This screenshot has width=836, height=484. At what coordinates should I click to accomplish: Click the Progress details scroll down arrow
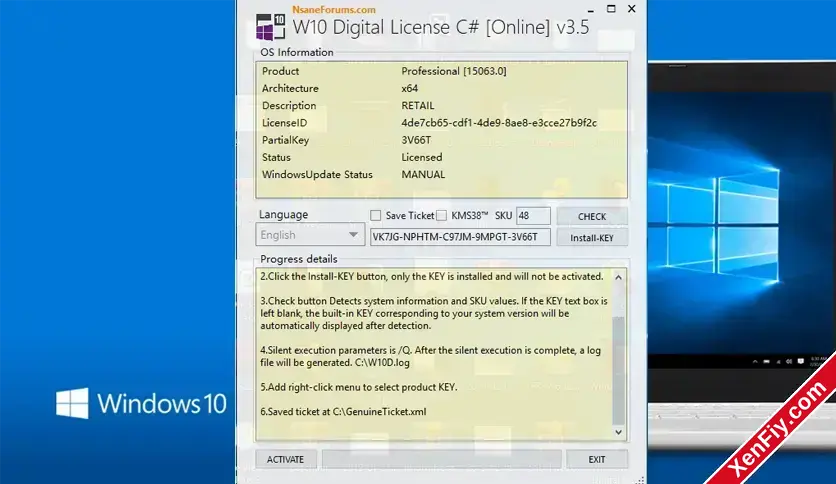618,432
